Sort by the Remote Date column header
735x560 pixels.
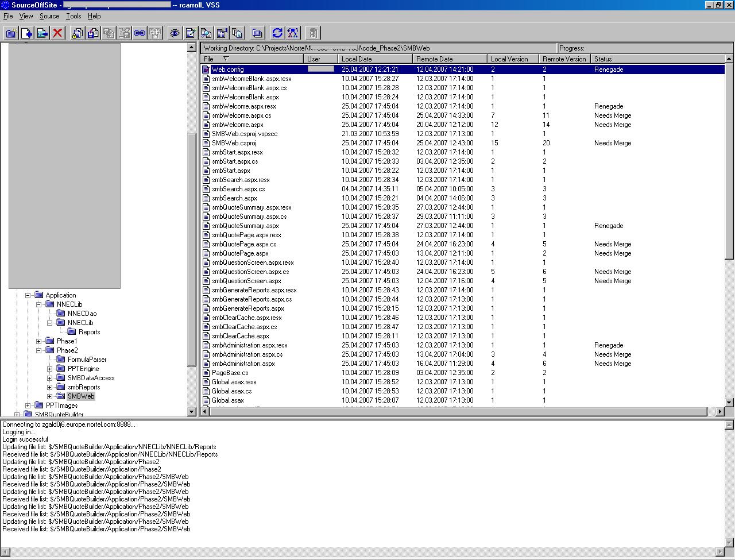point(450,59)
